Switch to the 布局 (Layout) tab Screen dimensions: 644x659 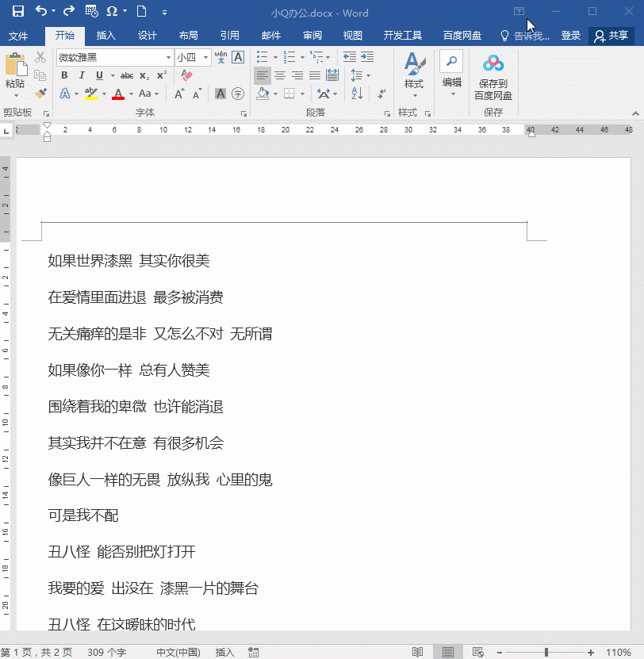point(188,36)
